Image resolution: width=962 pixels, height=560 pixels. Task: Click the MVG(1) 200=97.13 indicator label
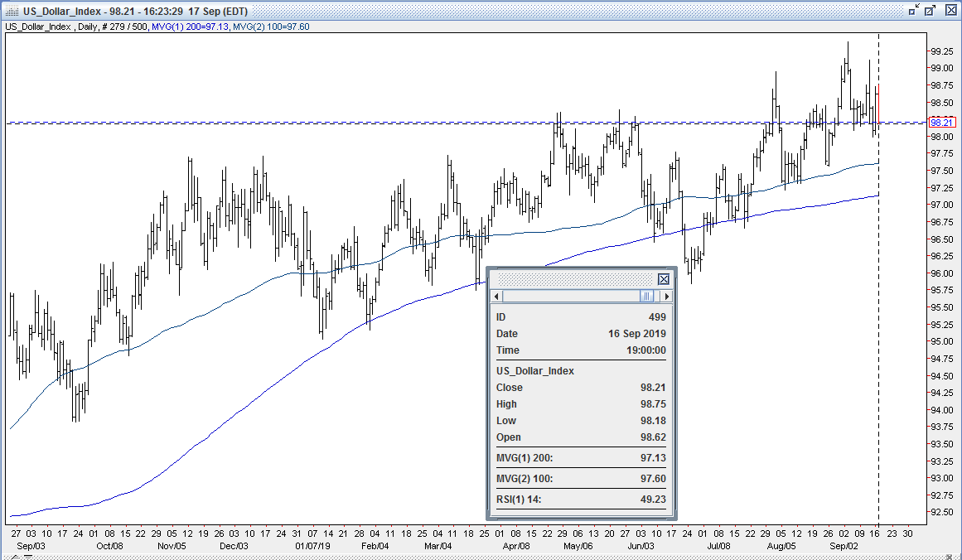[x=190, y=27]
